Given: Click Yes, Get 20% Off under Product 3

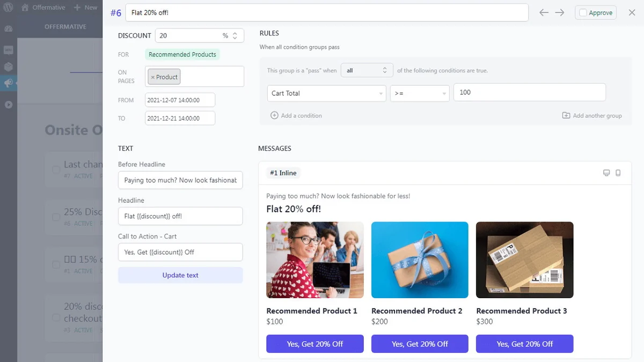Looking at the screenshot, I should [525, 344].
